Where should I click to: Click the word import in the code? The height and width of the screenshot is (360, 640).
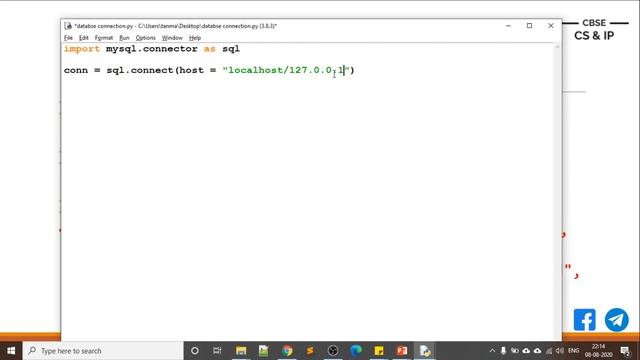[82, 49]
